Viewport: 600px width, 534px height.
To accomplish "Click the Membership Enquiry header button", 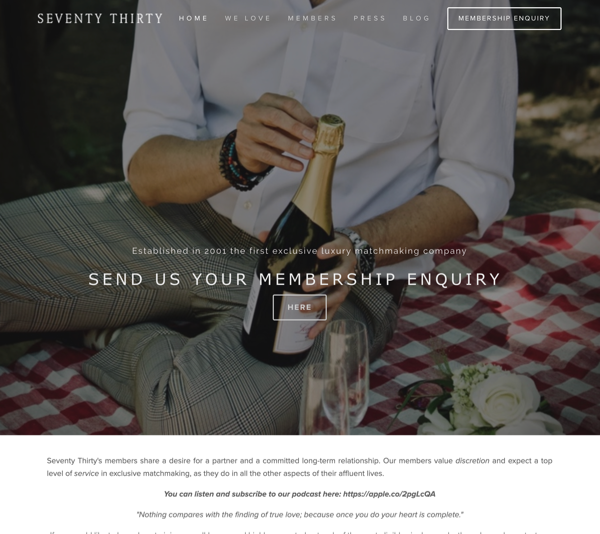I will point(504,18).
